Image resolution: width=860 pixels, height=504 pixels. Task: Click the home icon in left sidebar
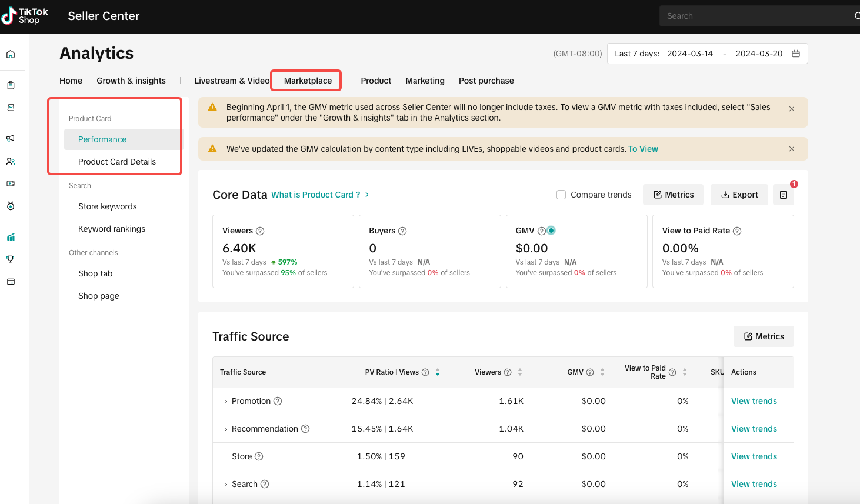pos(11,55)
